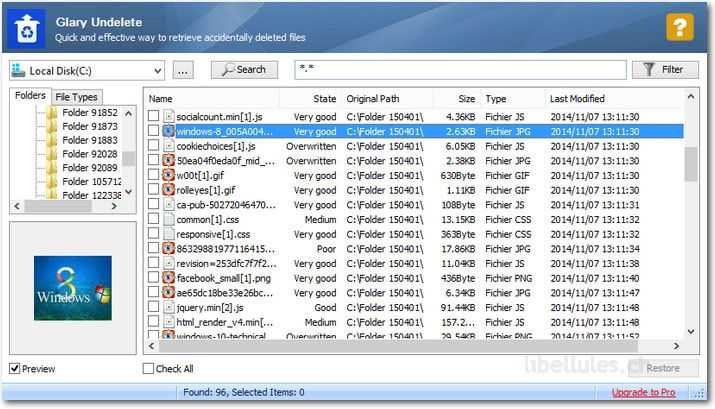Image resolution: width=715 pixels, height=409 pixels.
Task: Click the folder icon of Folder 91852
Action: (x=52, y=112)
